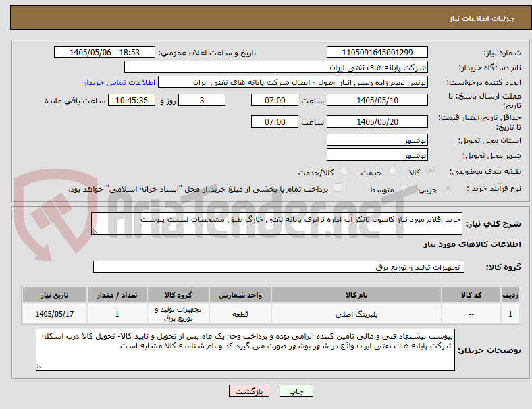The width and height of the screenshot is (532, 409).
Task: Open the اطلاعات تماس خریدار link
Action: pyautogui.click(x=119, y=82)
